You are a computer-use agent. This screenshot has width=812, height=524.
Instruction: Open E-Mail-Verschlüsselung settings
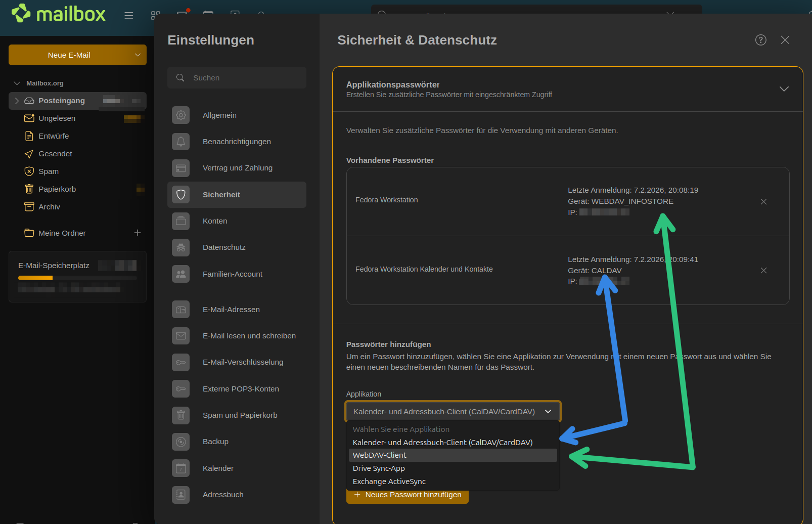click(243, 362)
